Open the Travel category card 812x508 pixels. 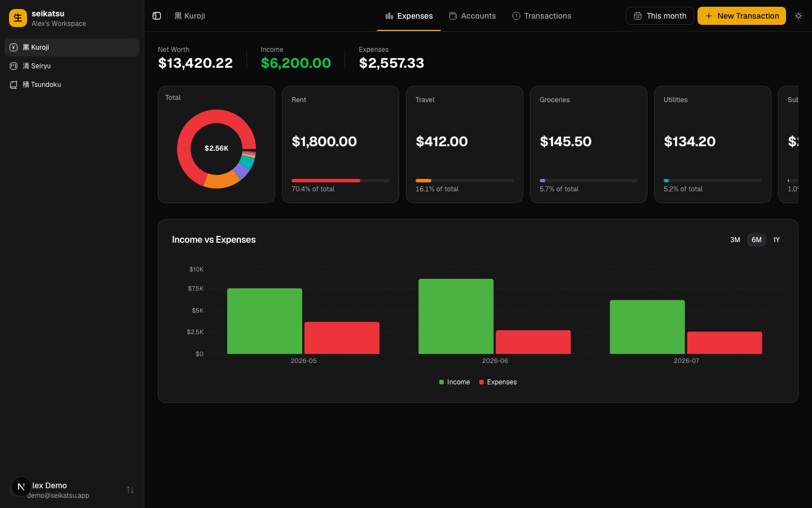coord(465,144)
